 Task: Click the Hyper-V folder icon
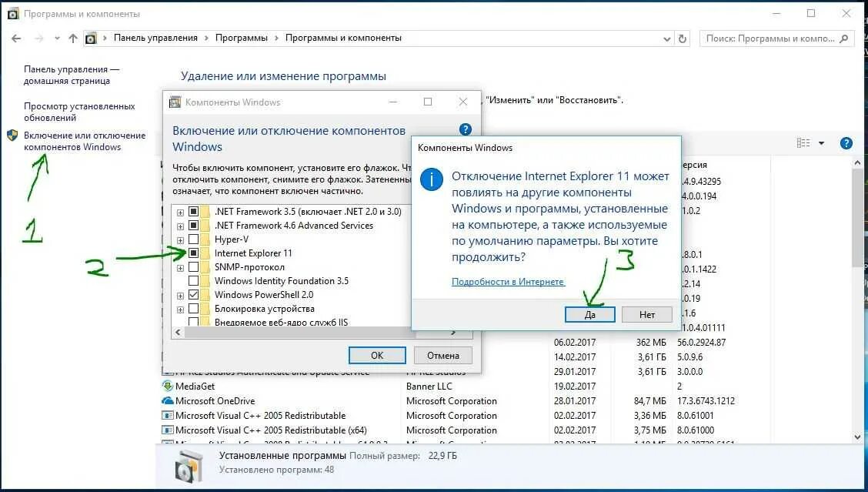205,239
